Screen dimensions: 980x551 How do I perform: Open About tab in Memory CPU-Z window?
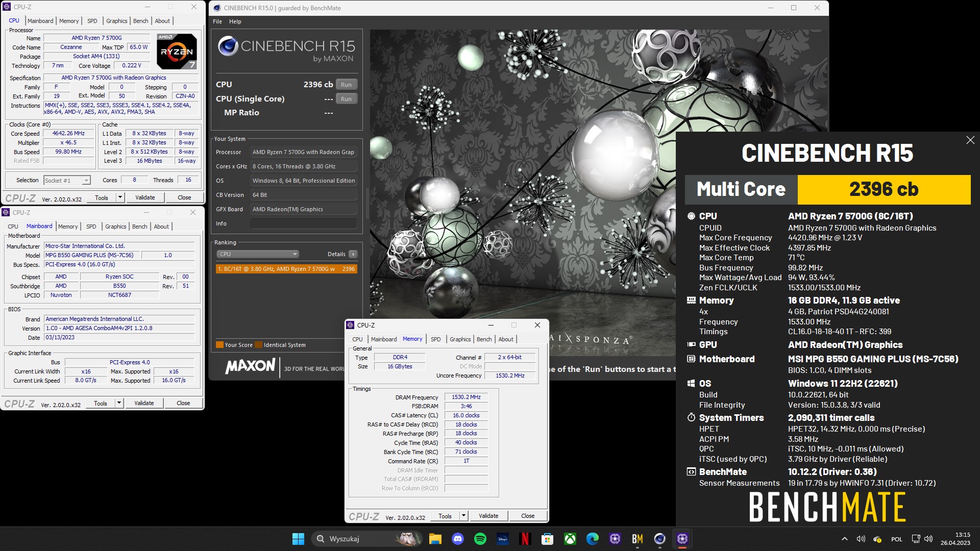coord(506,339)
